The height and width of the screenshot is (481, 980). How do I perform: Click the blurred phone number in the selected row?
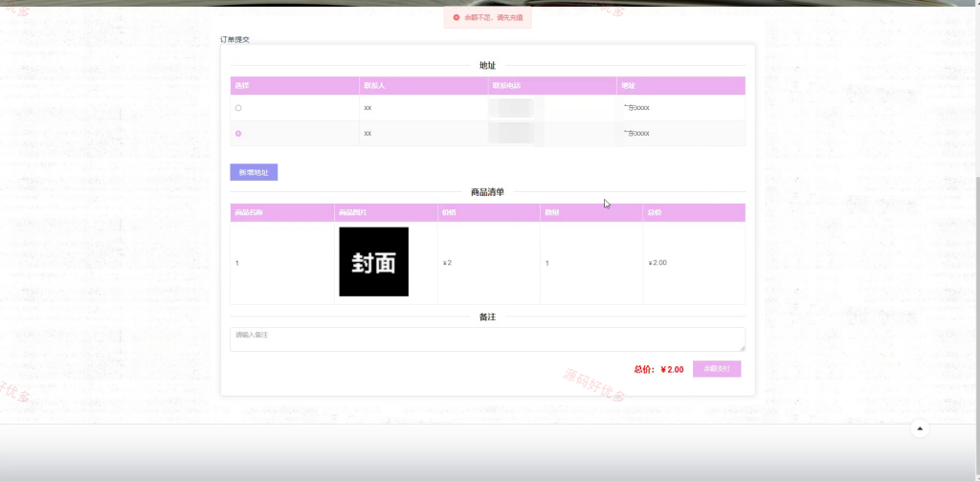(513, 134)
